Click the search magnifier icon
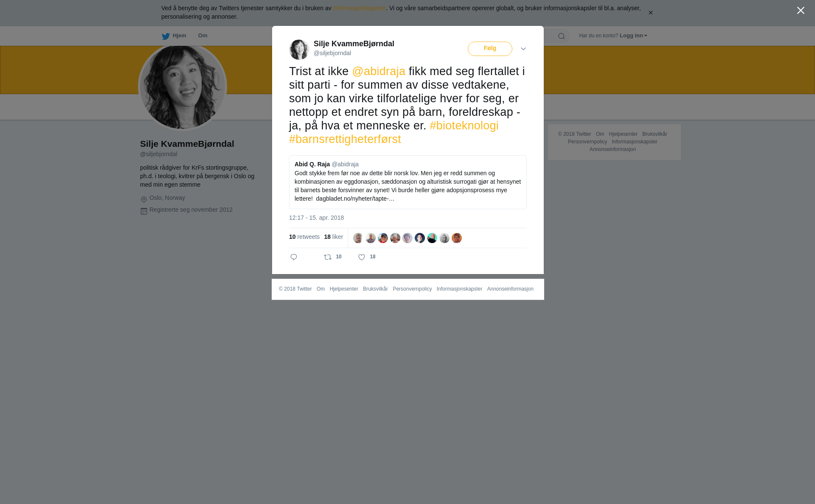The width and height of the screenshot is (815, 504). click(562, 36)
